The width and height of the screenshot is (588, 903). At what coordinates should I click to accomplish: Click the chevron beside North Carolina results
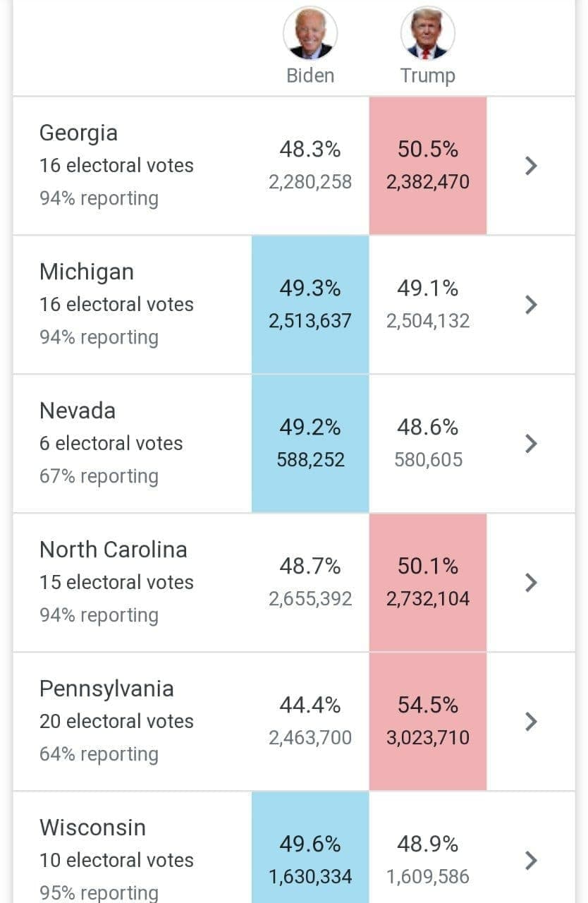[x=532, y=583]
